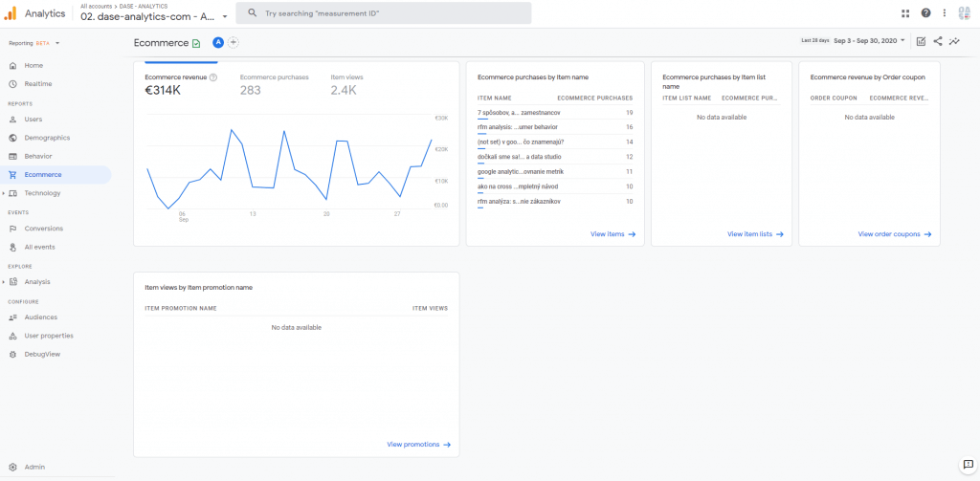Viewport: 980px width, 481px height.
Task: Click the Users person icon
Action: coord(12,120)
